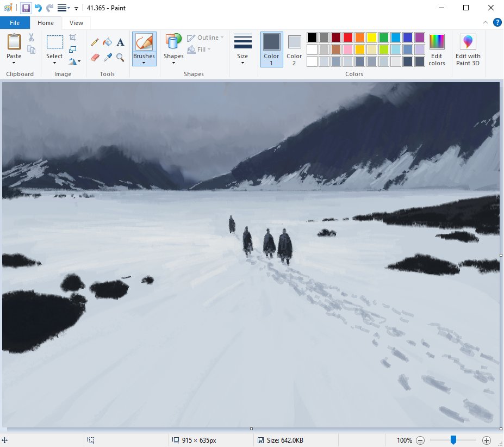Choose the lime green color swatch

click(x=383, y=49)
